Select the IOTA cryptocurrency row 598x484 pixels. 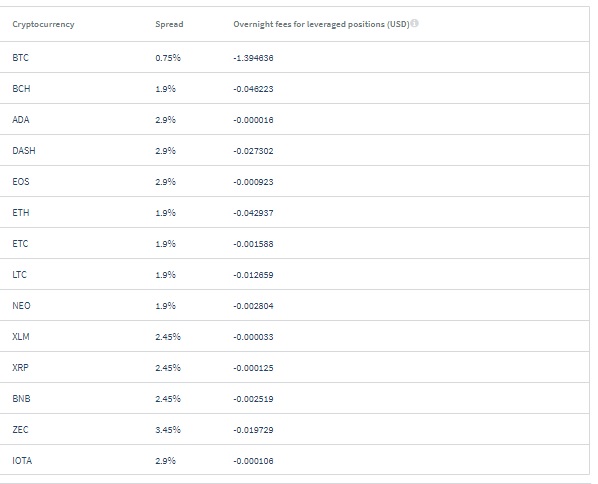294,460
